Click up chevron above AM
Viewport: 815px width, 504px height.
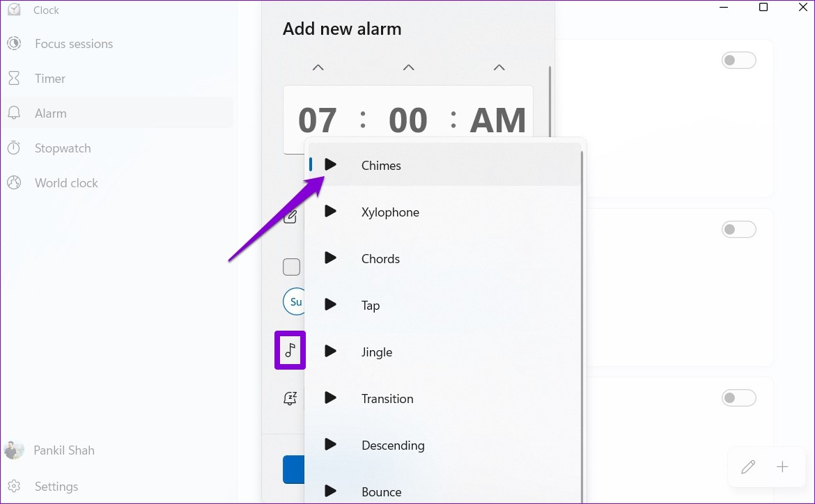pyautogui.click(x=499, y=68)
